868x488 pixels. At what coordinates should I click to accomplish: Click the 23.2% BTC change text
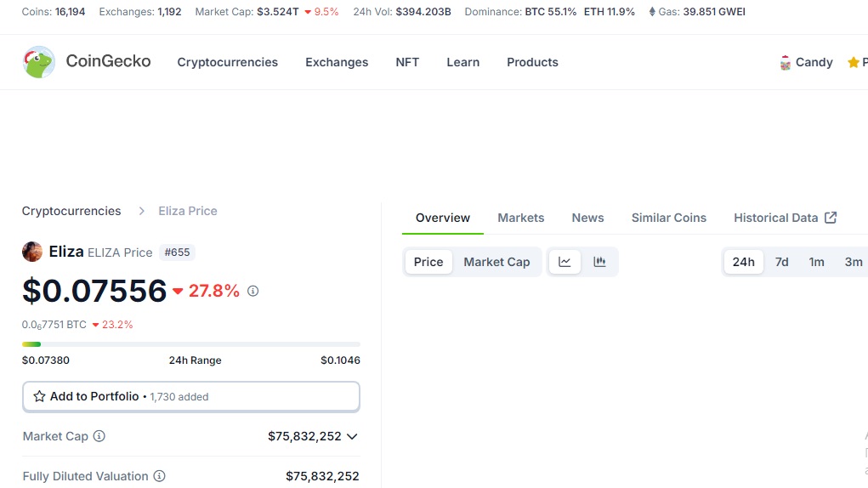(117, 325)
